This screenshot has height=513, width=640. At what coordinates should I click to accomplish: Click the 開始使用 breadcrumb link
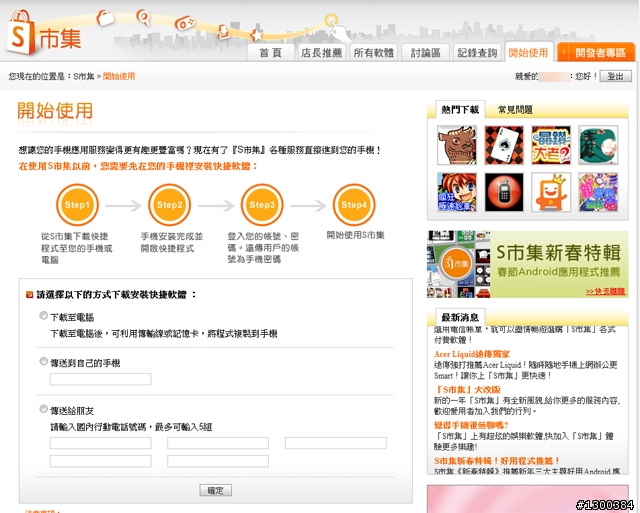tap(119, 76)
